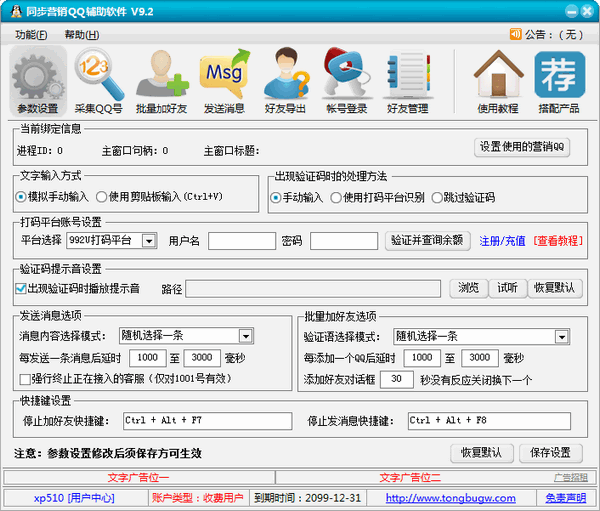Click the penguin app icon in title bar
The width and height of the screenshot is (600, 511).
(x=16, y=11)
